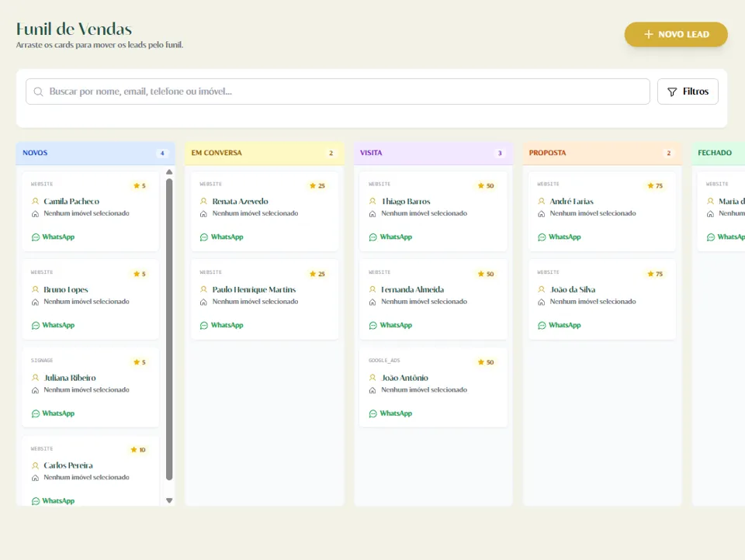Click the funnel icon in Filtros
745x560 pixels.
click(x=672, y=92)
